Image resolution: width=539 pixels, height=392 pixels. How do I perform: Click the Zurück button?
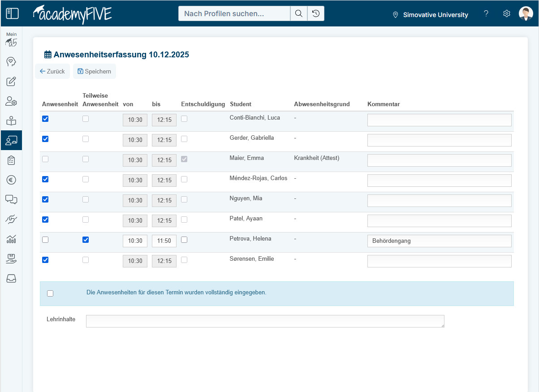[52, 71]
